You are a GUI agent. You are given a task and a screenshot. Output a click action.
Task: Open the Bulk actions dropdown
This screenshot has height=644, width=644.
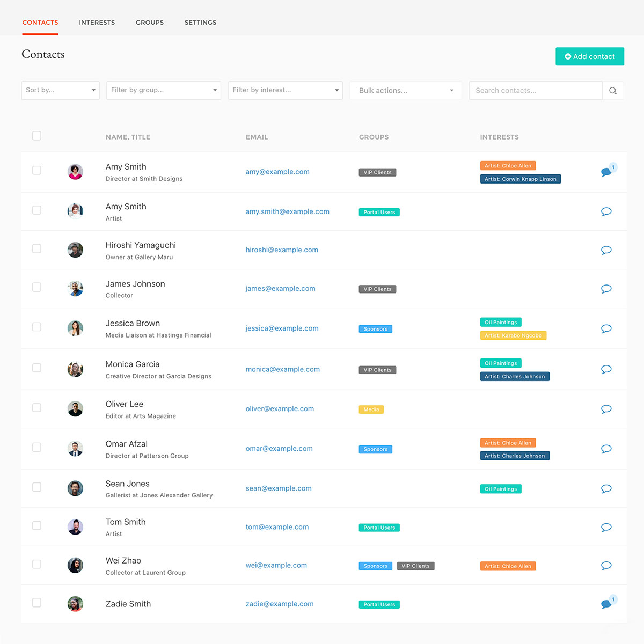click(406, 90)
